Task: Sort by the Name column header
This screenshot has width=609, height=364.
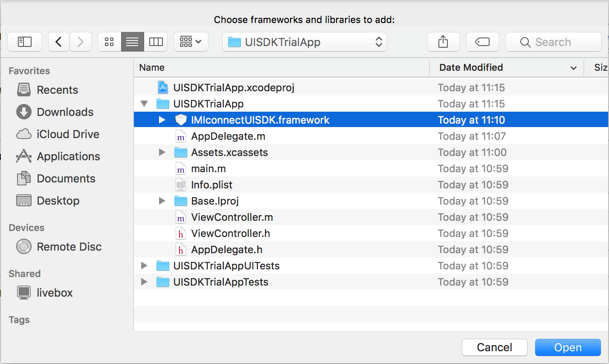Action: coord(281,67)
